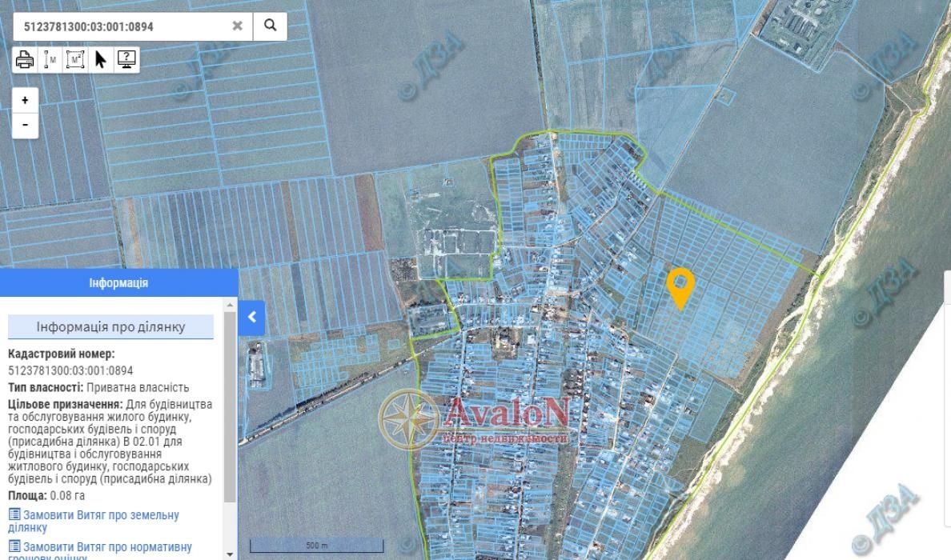The height and width of the screenshot is (560, 951).
Task: Activate the arrow pointer selection tool
Action: 101,59
